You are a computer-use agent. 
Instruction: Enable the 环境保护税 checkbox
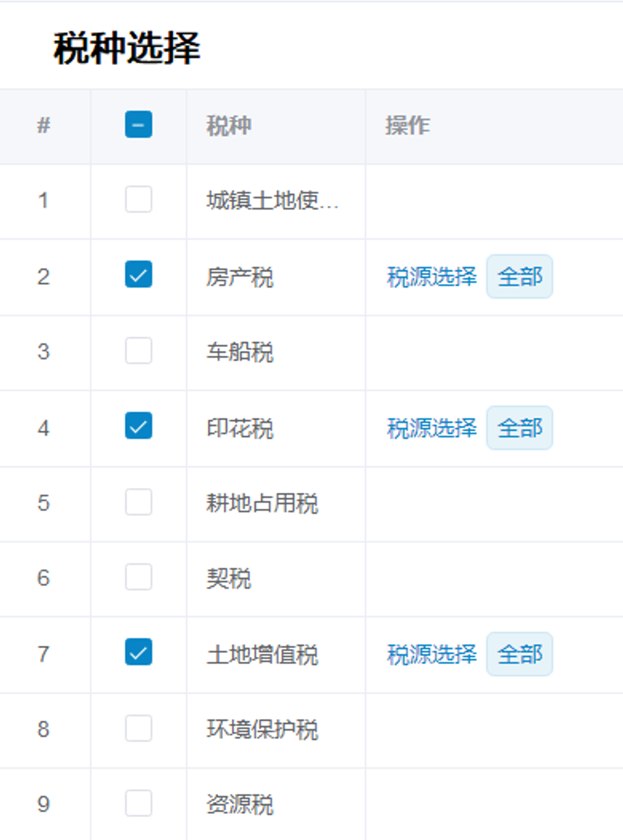pos(138,728)
